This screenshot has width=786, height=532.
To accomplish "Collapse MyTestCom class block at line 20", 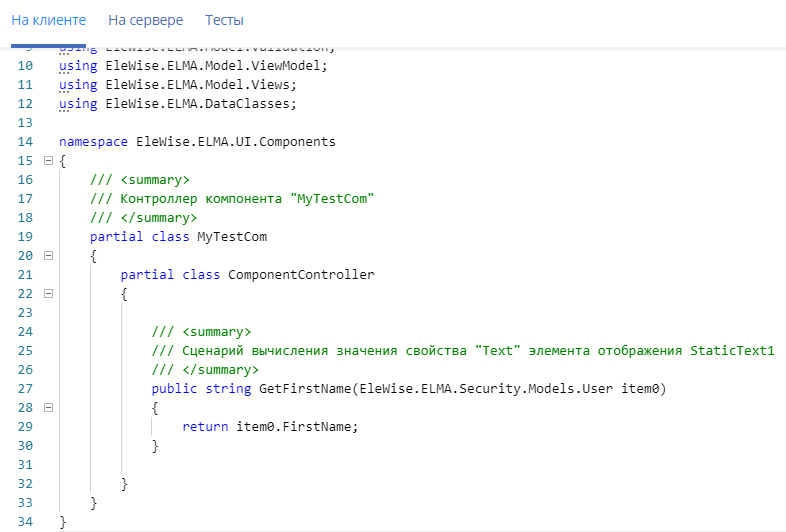I will point(48,256).
